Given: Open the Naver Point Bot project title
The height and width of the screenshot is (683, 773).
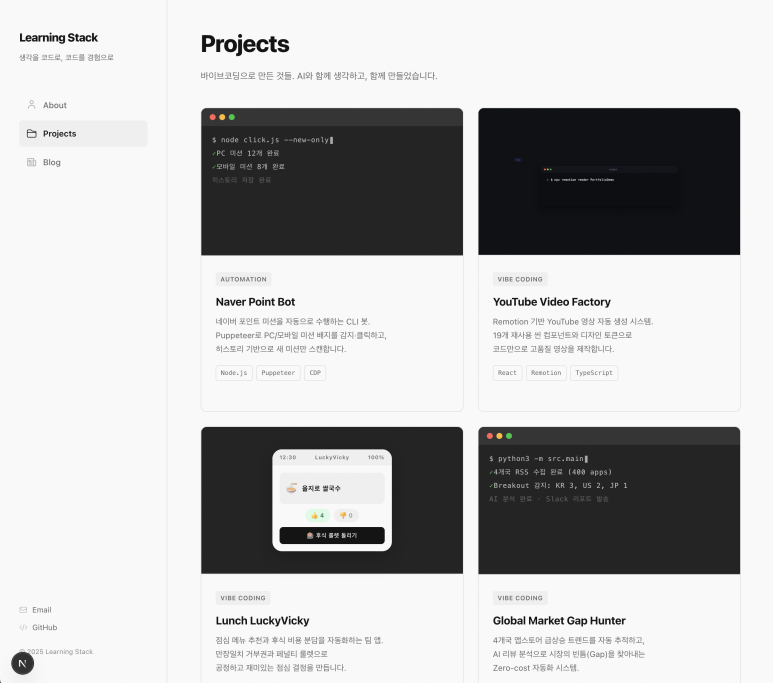Looking at the screenshot, I should (x=255, y=302).
